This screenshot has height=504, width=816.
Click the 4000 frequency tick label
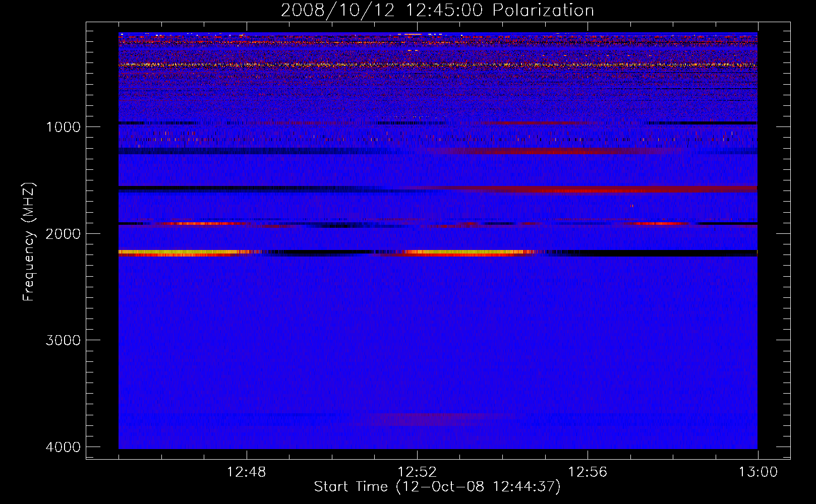click(63, 447)
